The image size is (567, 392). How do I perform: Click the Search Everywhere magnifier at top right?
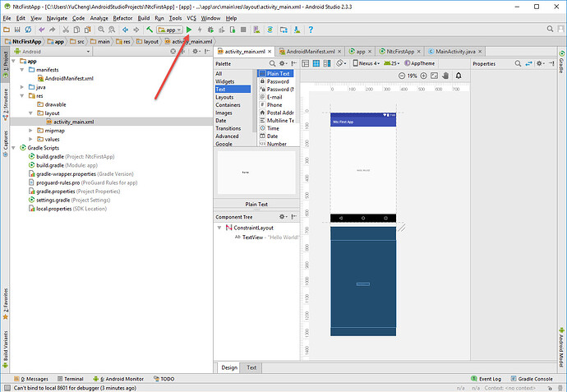550,29
